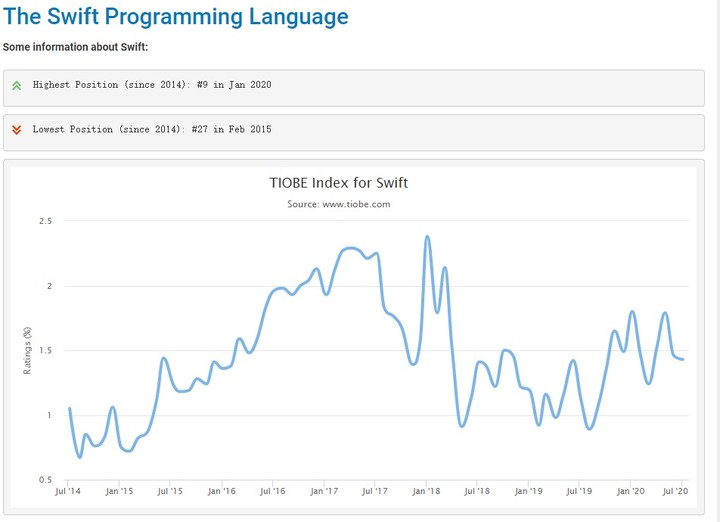Select the Lowest Position info box text

pos(152,129)
